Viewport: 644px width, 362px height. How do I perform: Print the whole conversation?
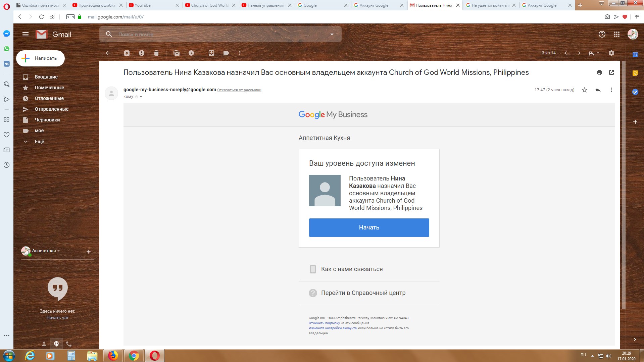599,72
